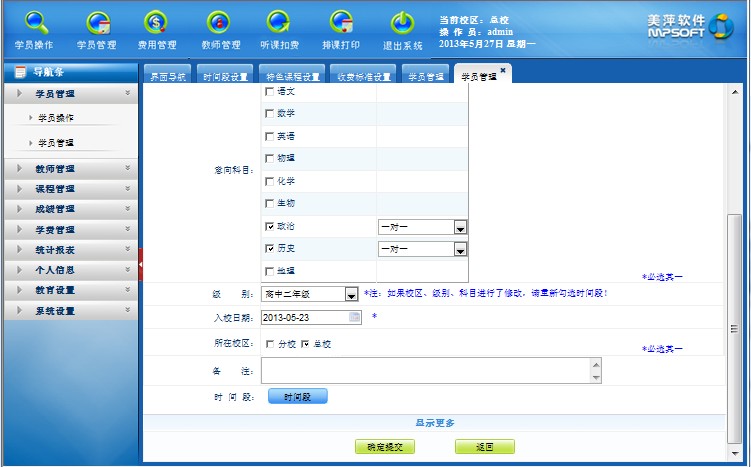
Task: Click the 确定提交 button
Action: coord(384,447)
